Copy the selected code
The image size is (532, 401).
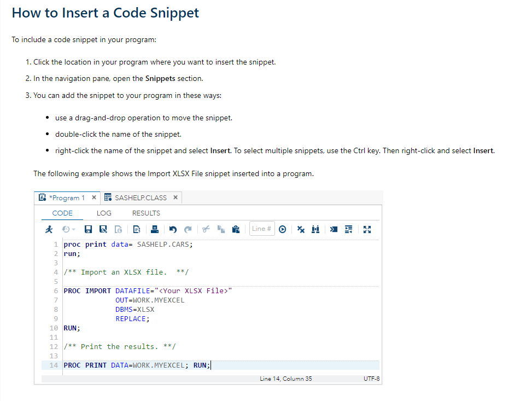tap(221, 229)
